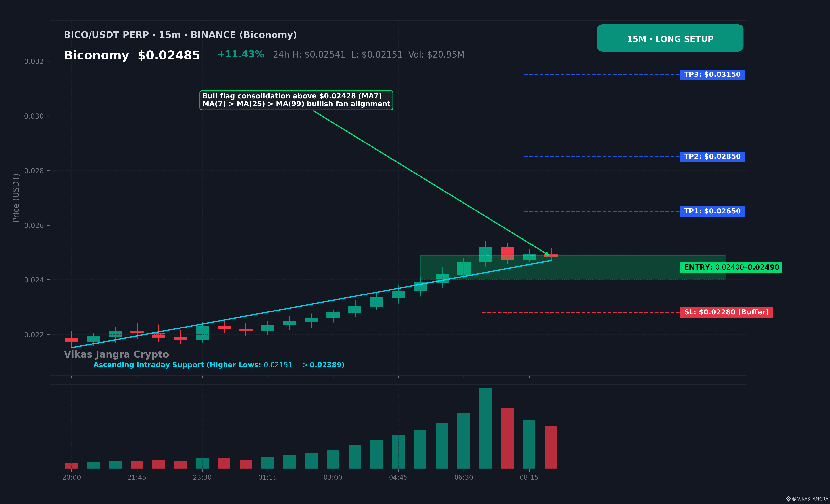Image resolution: width=830 pixels, height=504 pixels.
Task: Click the +11.43% change value
Action: click(241, 54)
